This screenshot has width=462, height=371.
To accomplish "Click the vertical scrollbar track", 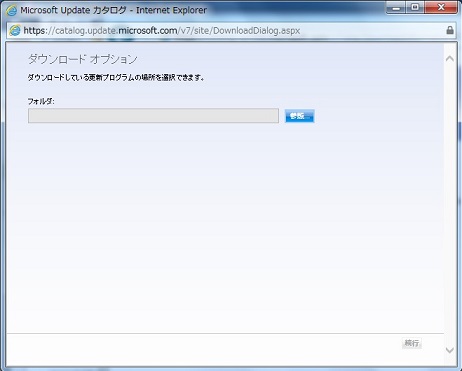I will 450,204.
